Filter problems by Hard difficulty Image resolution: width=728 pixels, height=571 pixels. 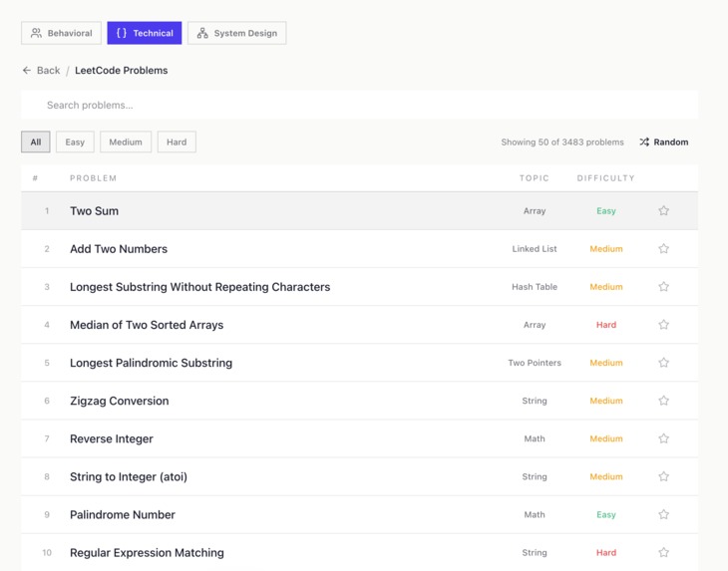click(x=177, y=142)
